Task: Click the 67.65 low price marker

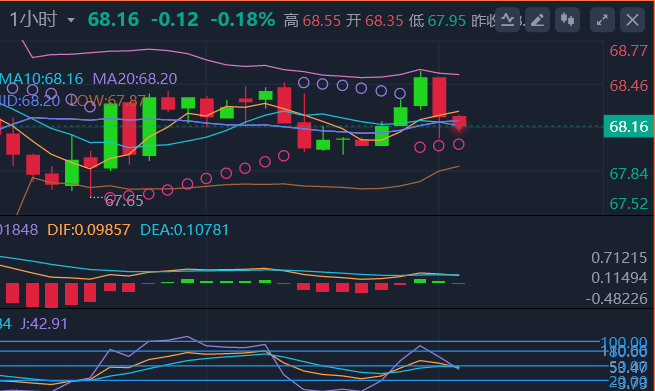Action: point(124,201)
